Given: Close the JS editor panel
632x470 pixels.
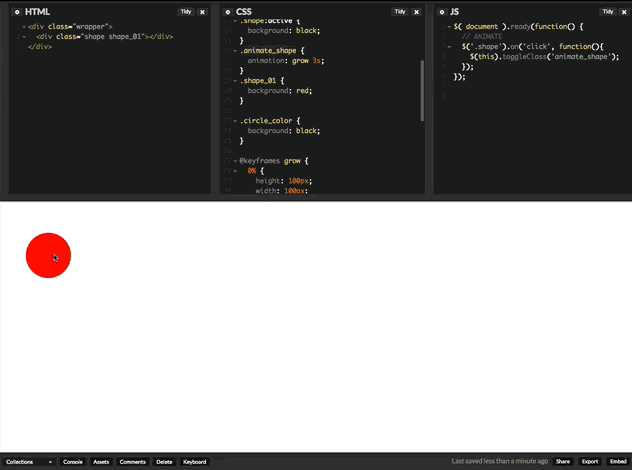Looking at the screenshot, I should click(x=623, y=12).
